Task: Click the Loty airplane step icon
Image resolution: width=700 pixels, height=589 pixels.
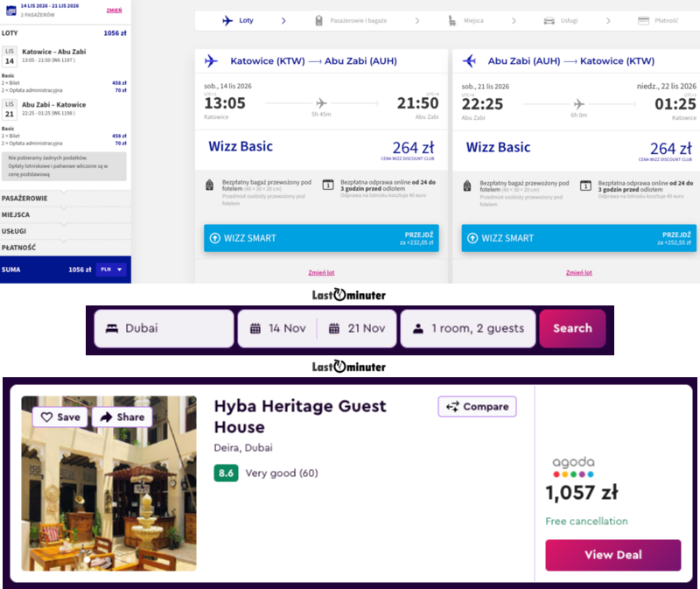Action: pos(228,20)
